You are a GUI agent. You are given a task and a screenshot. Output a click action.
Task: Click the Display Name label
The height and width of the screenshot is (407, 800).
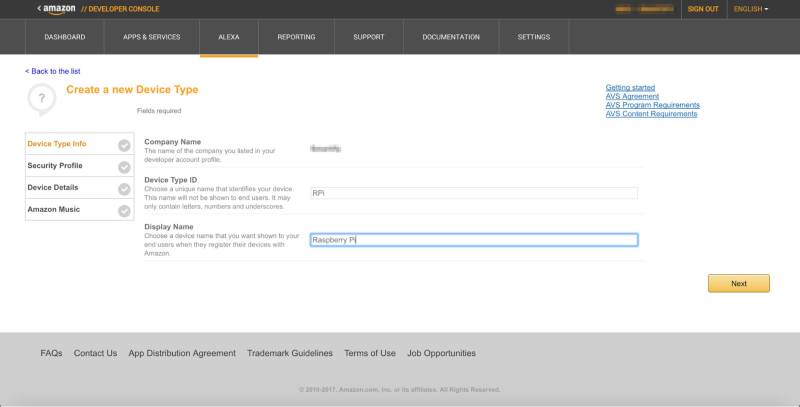[x=169, y=227]
